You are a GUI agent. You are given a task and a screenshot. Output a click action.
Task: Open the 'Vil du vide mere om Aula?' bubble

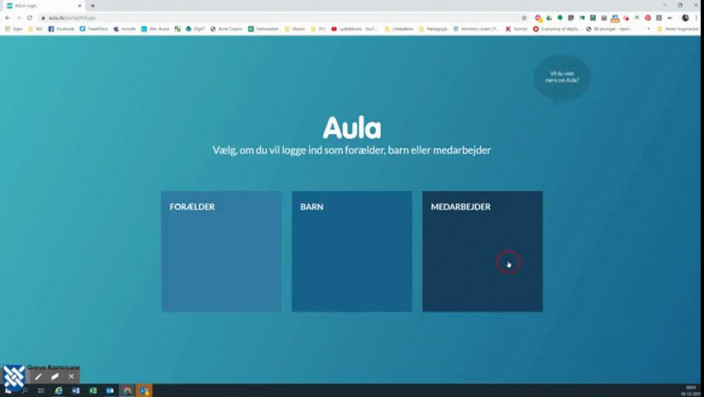(x=562, y=77)
